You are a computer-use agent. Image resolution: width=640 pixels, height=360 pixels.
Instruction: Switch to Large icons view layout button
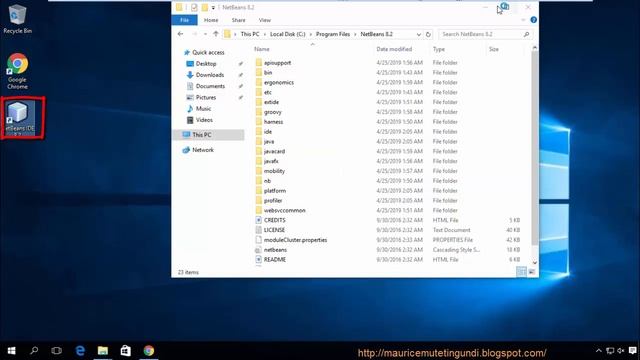tap(532, 272)
